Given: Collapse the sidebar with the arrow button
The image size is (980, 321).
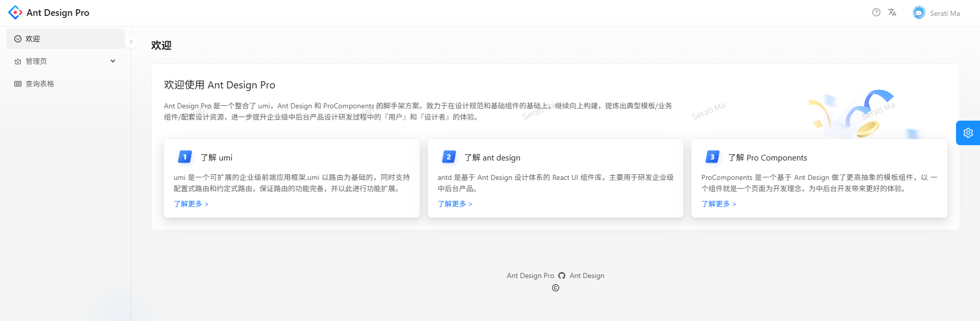Looking at the screenshot, I should click(131, 42).
